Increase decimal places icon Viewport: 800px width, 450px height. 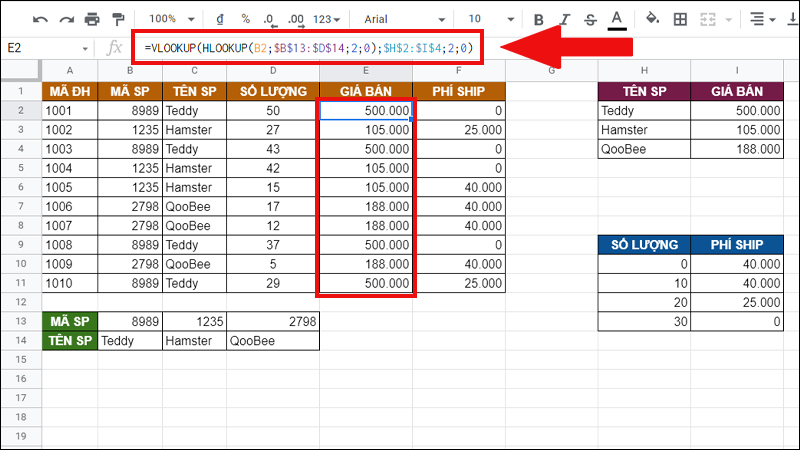(x=295, y=20)
